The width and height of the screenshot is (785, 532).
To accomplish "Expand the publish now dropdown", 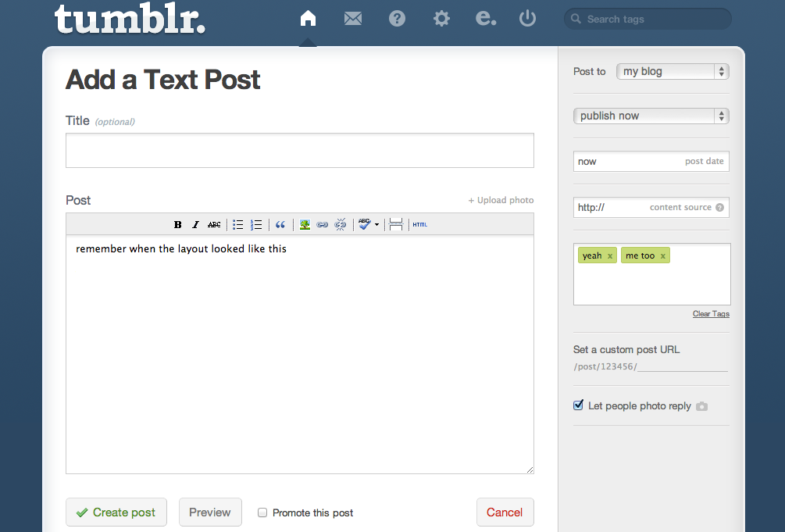I will coord(651,116).
